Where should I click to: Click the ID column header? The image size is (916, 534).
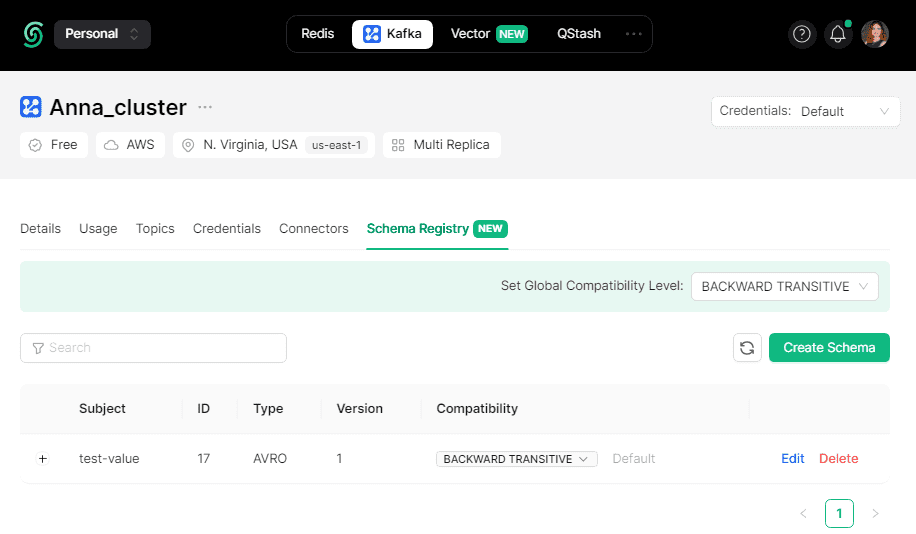[203, 408]
